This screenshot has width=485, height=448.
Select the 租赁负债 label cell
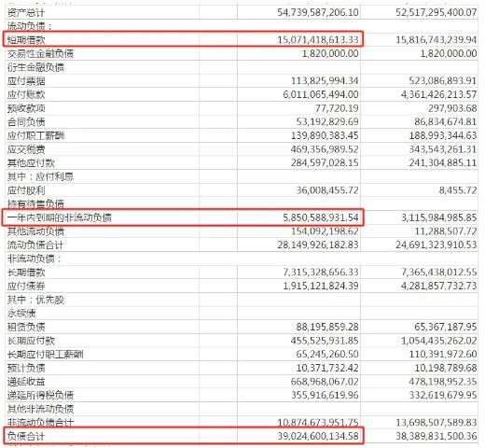[x=103, y=327]
